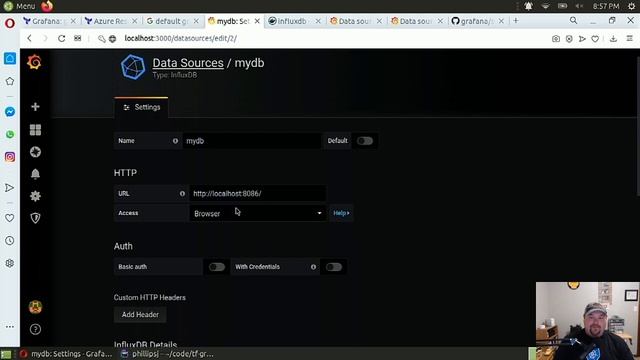Open Messenger in the Opera sidebar
This screenshot has width=640, height=360.
10,112
